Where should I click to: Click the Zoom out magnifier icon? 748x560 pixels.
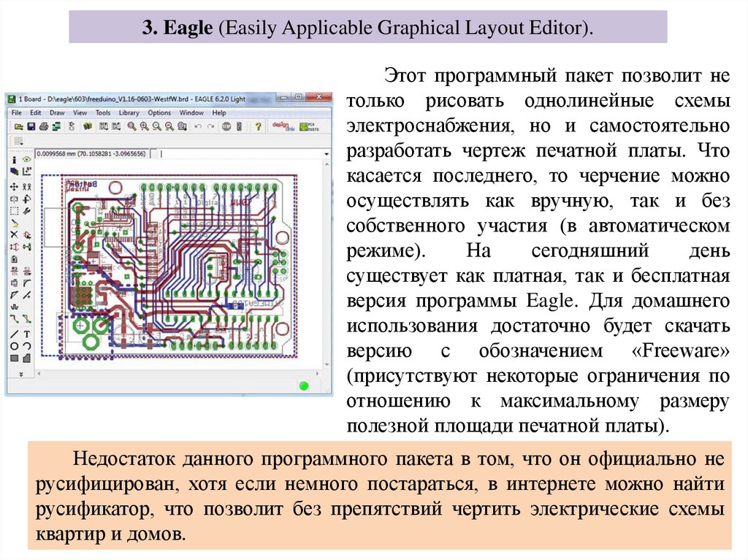[x=156, y=126]
